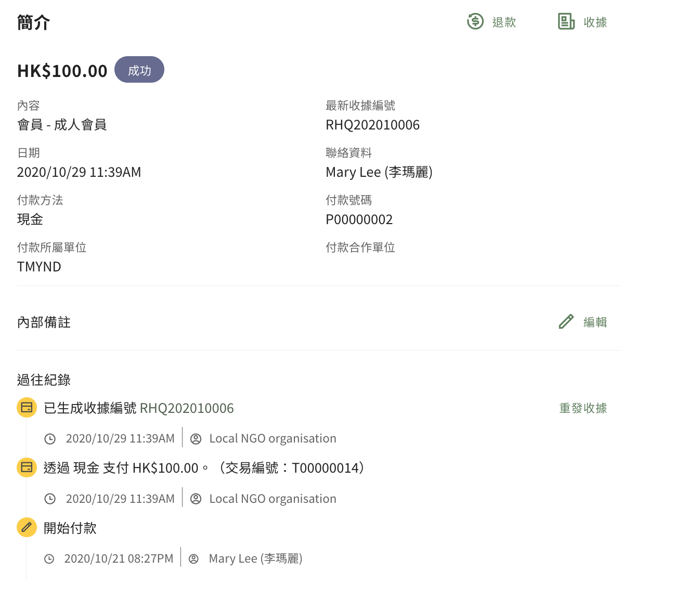Click 重發收據 to resend the receipt

point(582,408)
